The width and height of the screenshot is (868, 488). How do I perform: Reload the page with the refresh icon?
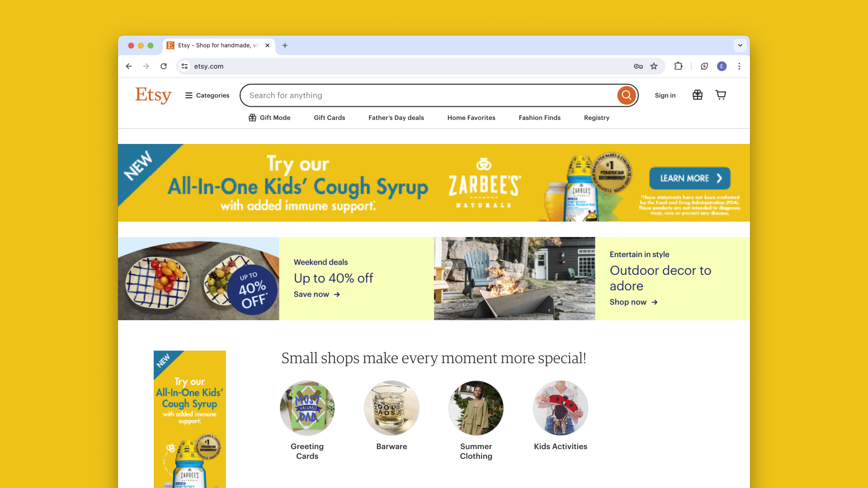(164, 66)
